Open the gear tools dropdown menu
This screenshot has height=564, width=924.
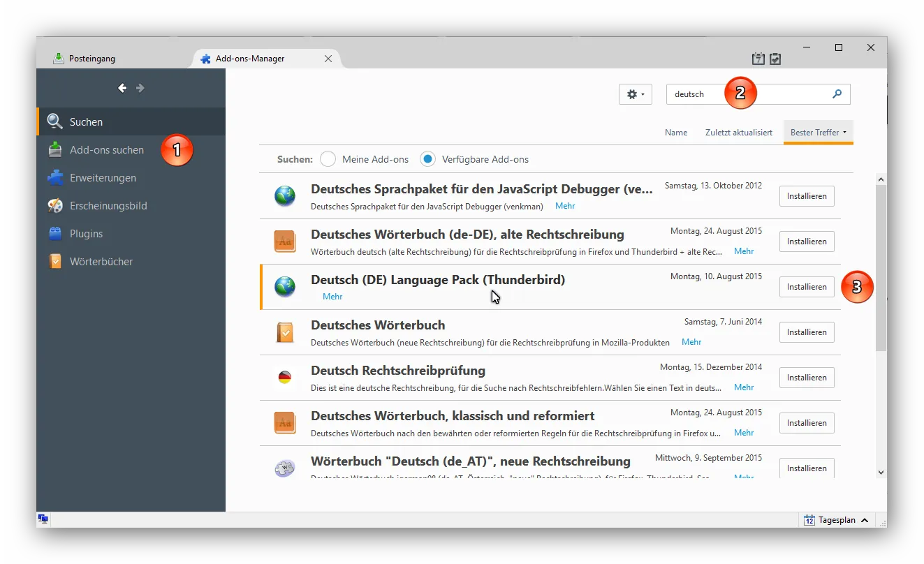click(x=635, y=94)
